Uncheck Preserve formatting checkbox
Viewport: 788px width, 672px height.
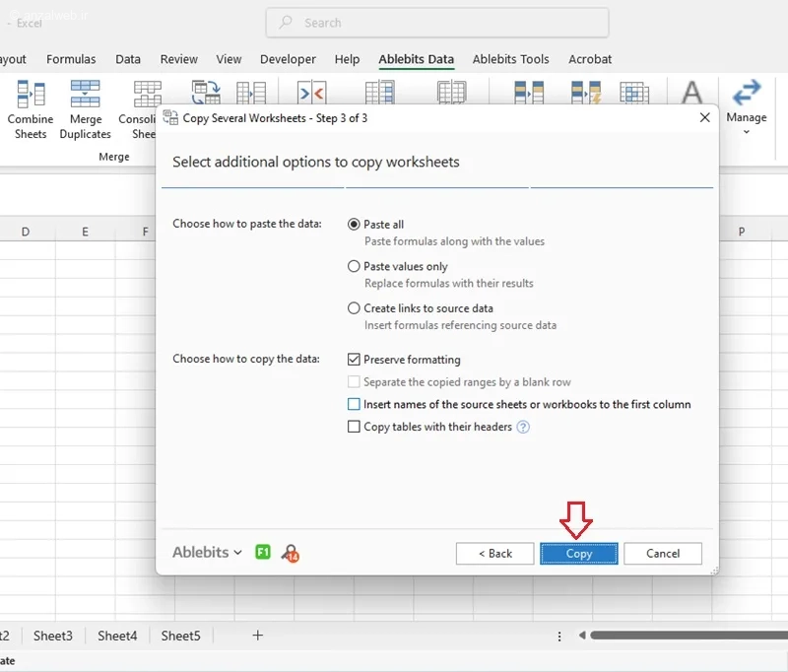354,359
